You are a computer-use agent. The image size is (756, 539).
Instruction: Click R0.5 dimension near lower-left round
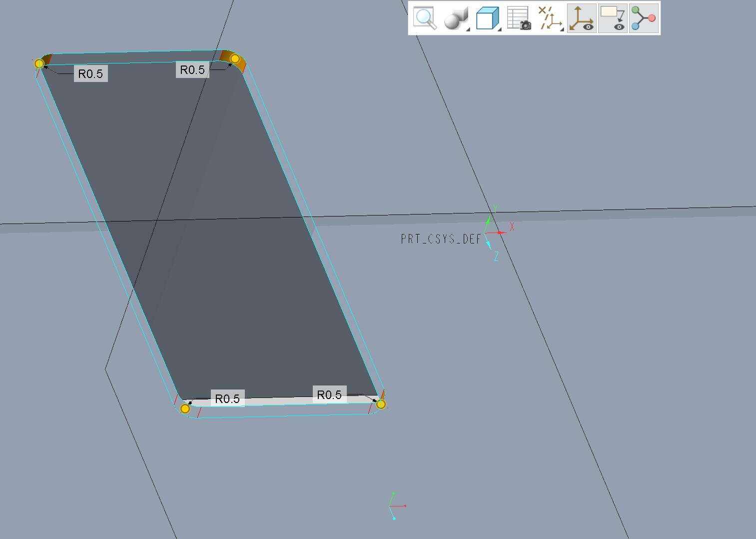[x=227, y=398]
